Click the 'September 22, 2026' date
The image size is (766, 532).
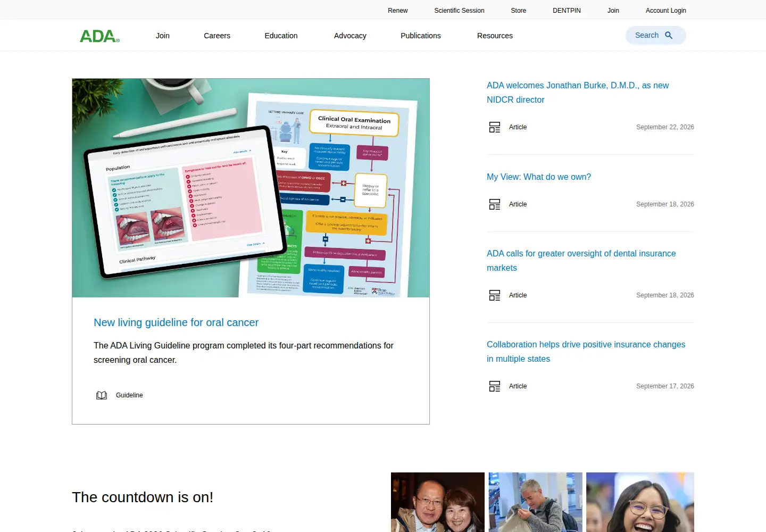tap(665, 127)
